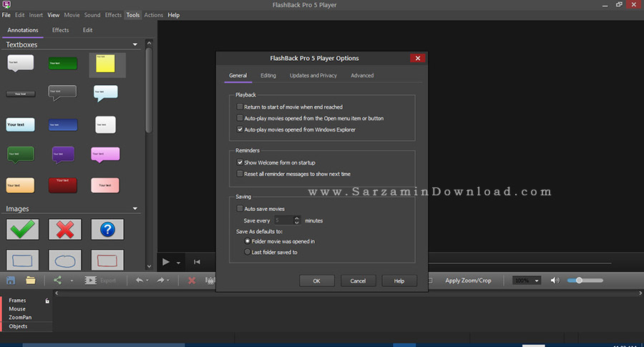Click the Export film icon button
The width and height of the screenshot is (644, 347).
(x=90, y=280)
